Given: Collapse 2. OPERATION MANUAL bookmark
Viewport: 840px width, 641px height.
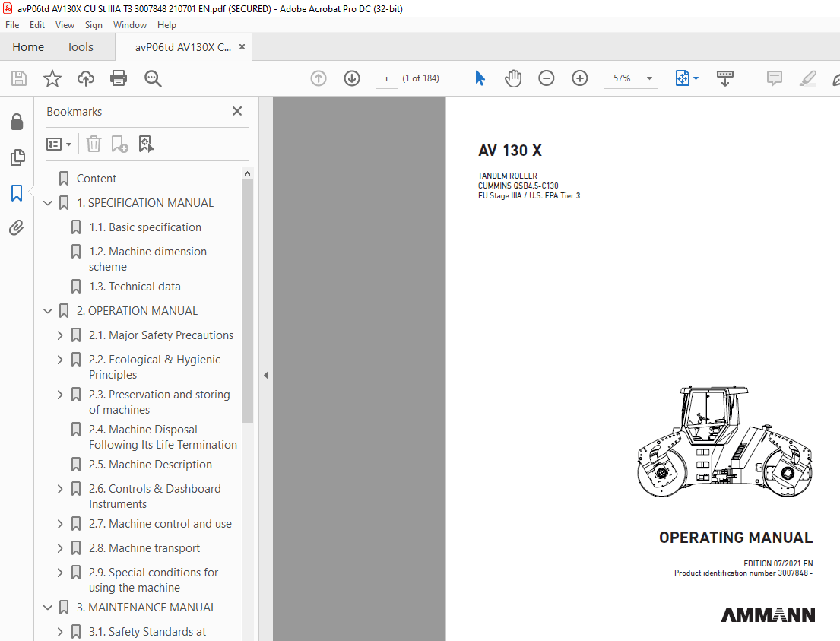Looking at the screenshot, I should [48, 311].
